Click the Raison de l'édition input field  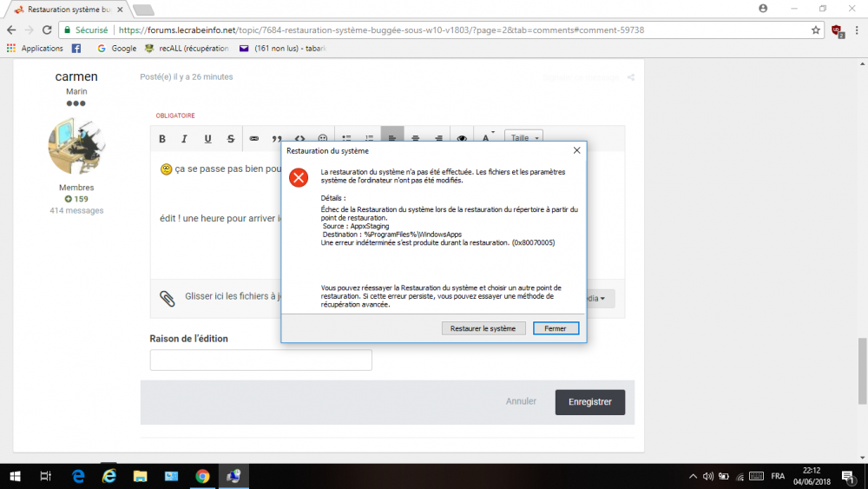[260, 360]
